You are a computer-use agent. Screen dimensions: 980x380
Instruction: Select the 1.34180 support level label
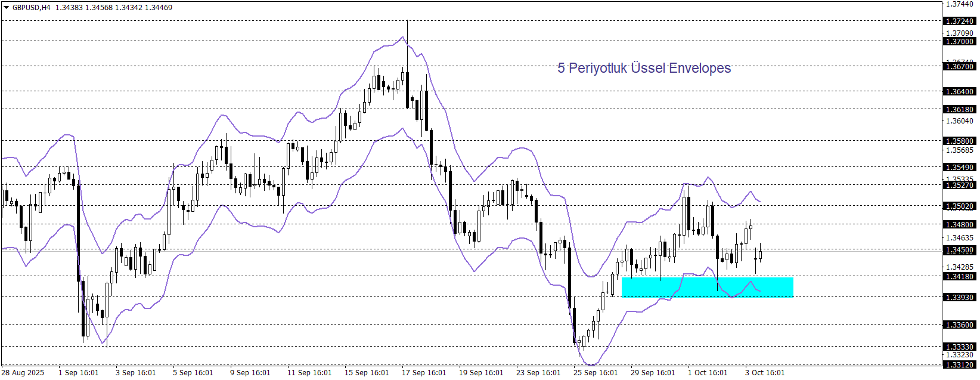tap(960, 277)
